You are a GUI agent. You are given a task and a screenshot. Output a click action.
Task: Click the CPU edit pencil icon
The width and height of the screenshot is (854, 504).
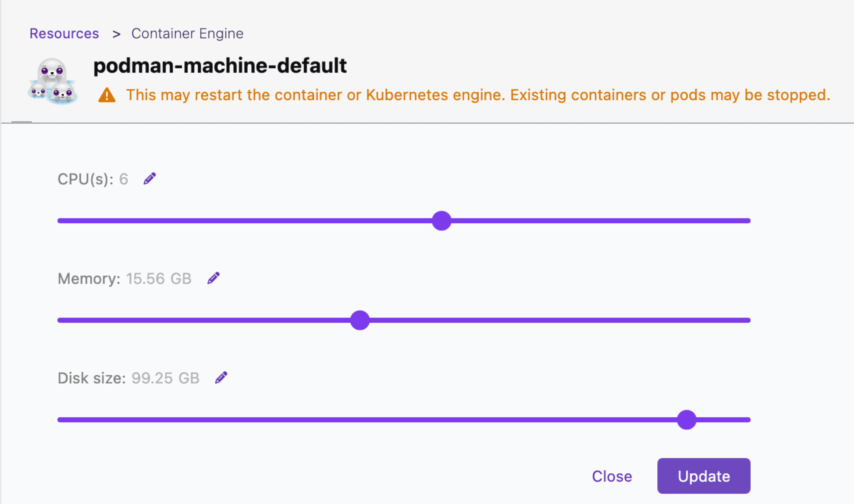pyautogui.click(x=150, y=178)
